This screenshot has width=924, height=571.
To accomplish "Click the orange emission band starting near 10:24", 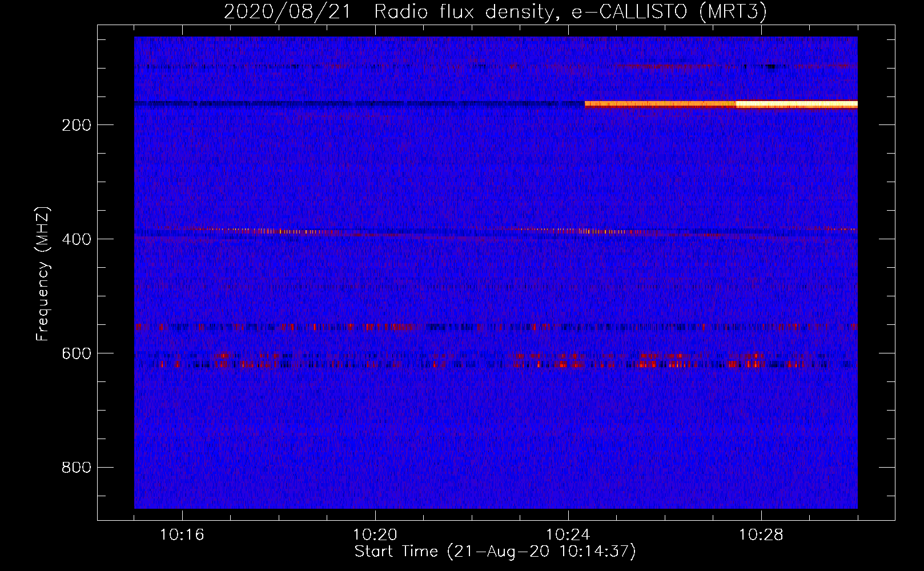I will pyautogui.click(x=660, y=104).
